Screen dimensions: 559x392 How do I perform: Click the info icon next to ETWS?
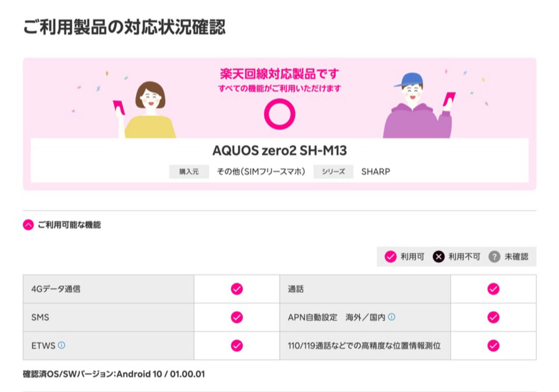61,345
